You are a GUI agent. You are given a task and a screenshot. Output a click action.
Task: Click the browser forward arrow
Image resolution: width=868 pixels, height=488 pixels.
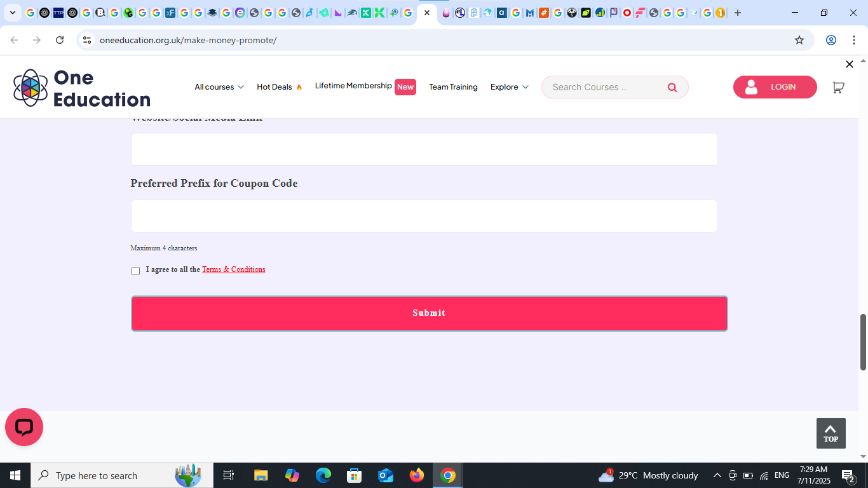[37, 40]
